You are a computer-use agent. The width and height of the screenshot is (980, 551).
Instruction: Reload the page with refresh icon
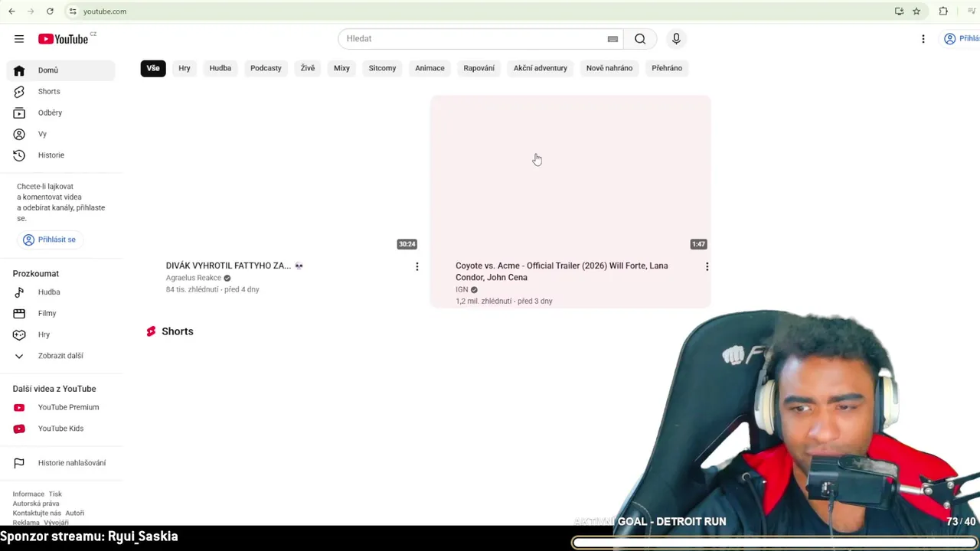click(x=50, y=11)
